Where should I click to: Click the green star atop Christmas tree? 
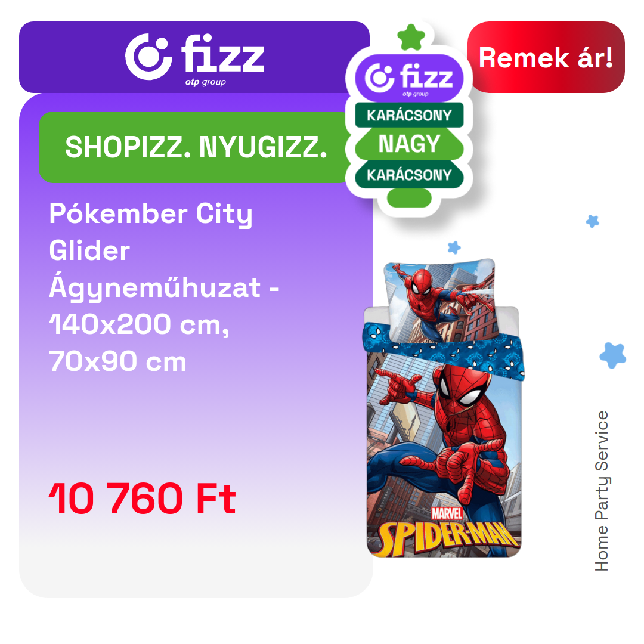pyautogui.click(x=411, y=37)
